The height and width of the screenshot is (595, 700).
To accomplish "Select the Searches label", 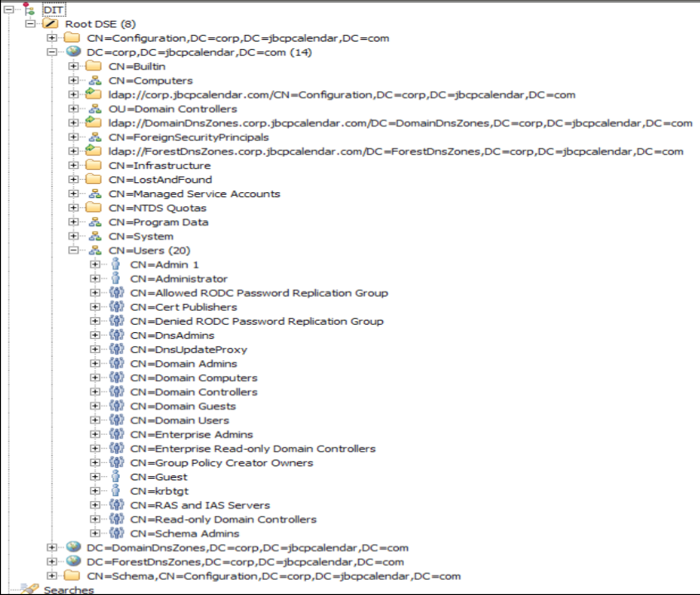I will (69, 590).
